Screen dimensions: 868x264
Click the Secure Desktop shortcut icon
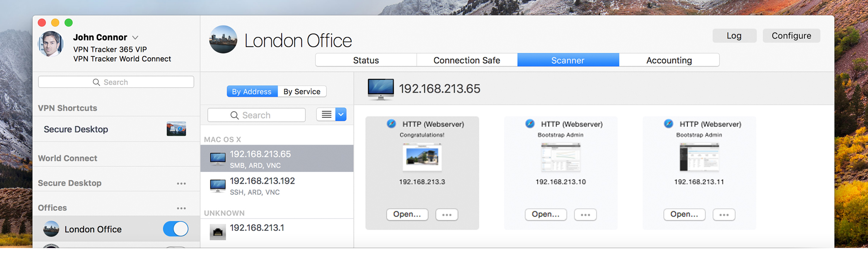176,129
